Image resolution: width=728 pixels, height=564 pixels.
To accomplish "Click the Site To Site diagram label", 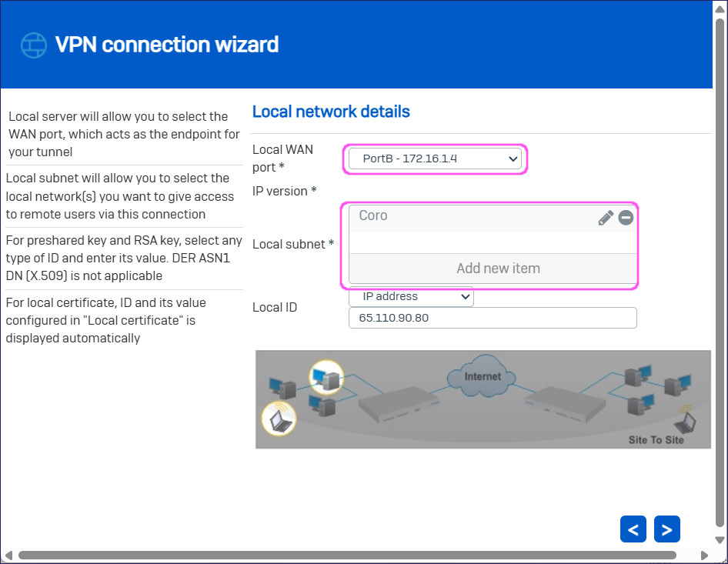I will click(x=656, y=440).
